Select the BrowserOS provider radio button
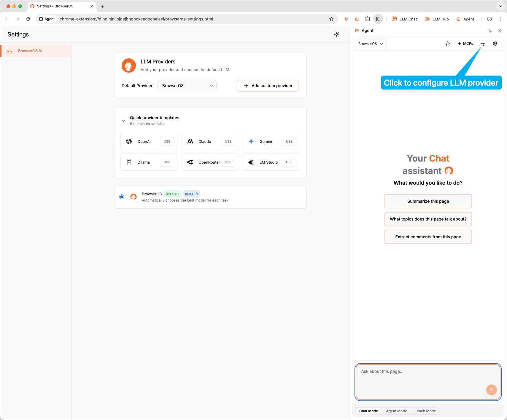Viewport: 507px width, 420px height. click(122, 197)
